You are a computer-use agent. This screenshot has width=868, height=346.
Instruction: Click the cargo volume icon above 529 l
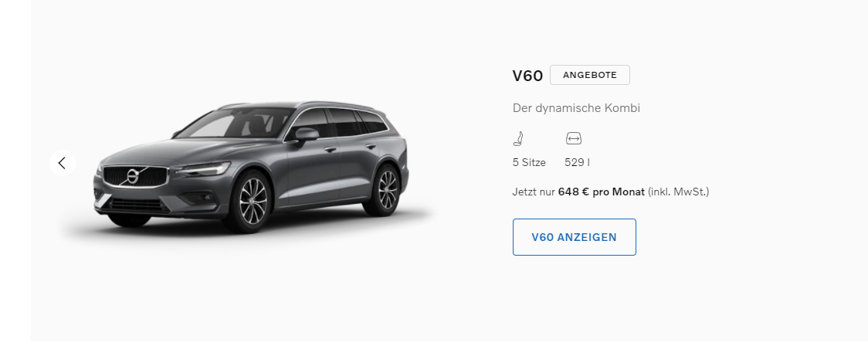coord(574,138)
